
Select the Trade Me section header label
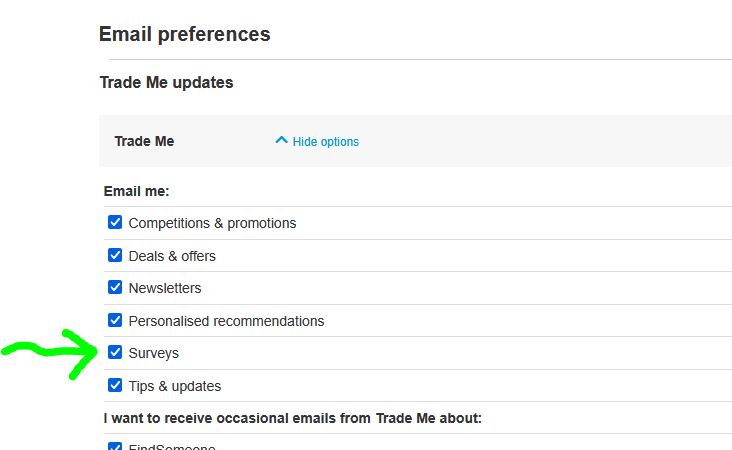(x=144, y=141)
